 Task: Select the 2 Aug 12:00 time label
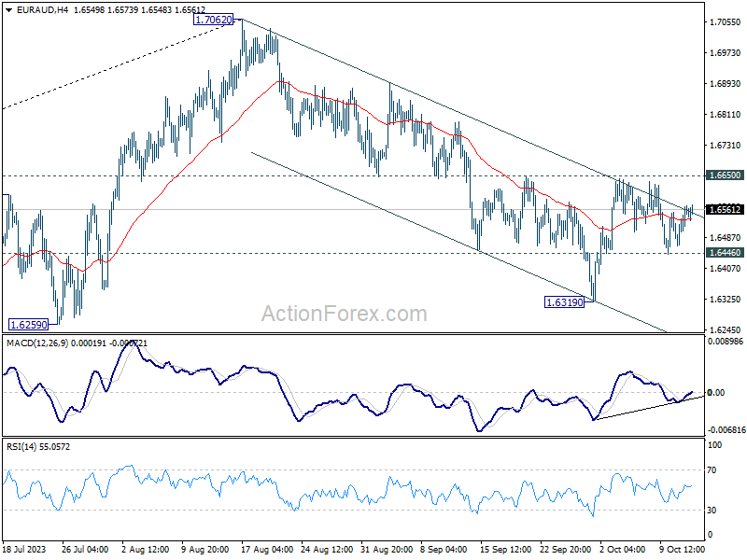pos(146,549)
